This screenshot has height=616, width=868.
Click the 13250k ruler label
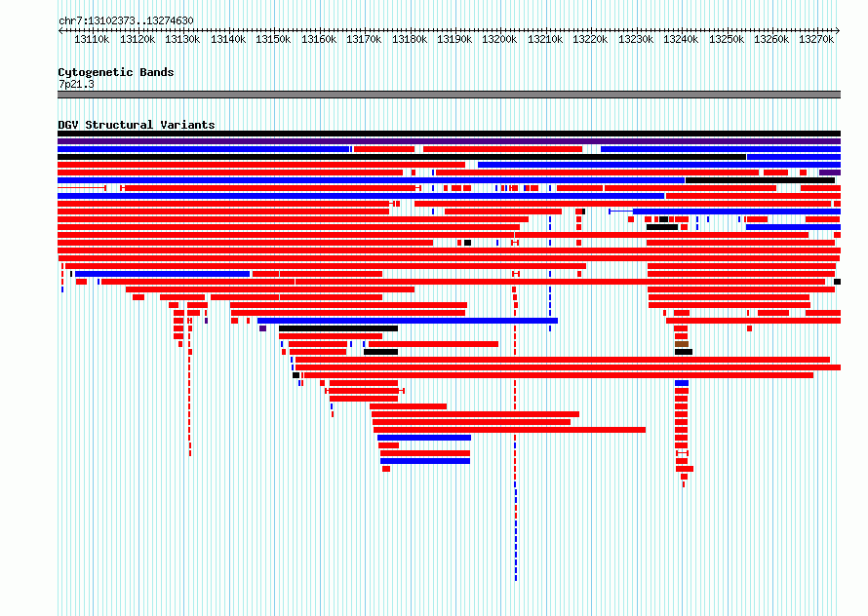pyautogui.click(x=727, y=39)
